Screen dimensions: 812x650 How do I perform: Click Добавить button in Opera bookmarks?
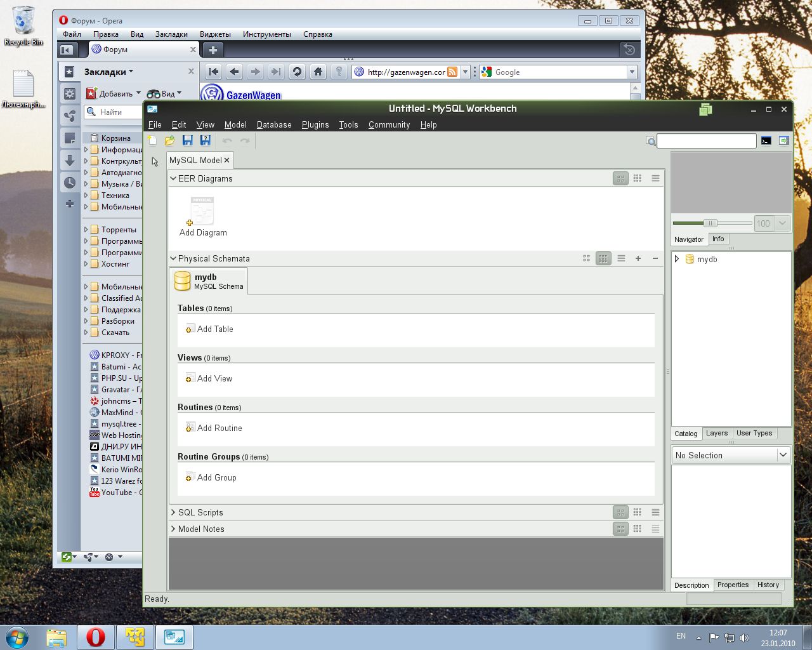[x=114, y=93]
